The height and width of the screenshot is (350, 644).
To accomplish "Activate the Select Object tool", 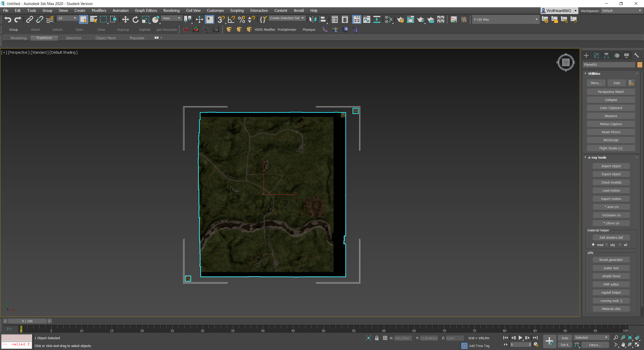I will (83, 19).
